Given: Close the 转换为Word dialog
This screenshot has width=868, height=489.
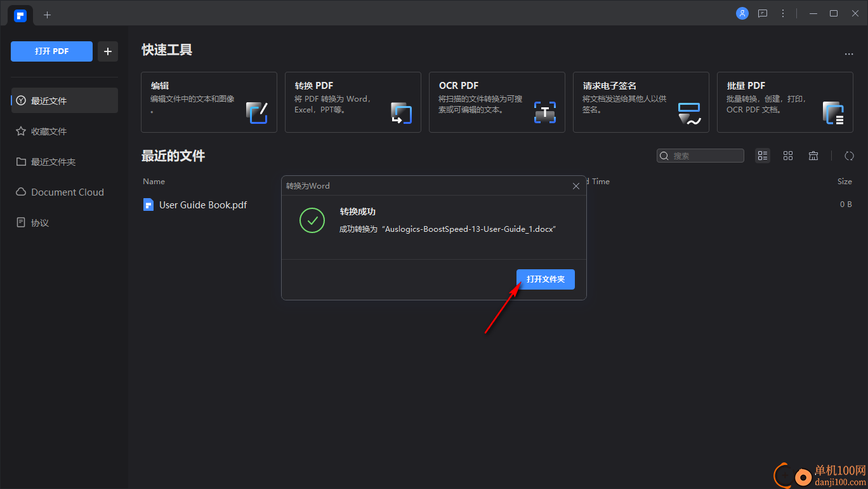Looking at the screenshot, I should click(x=576, y=186).
